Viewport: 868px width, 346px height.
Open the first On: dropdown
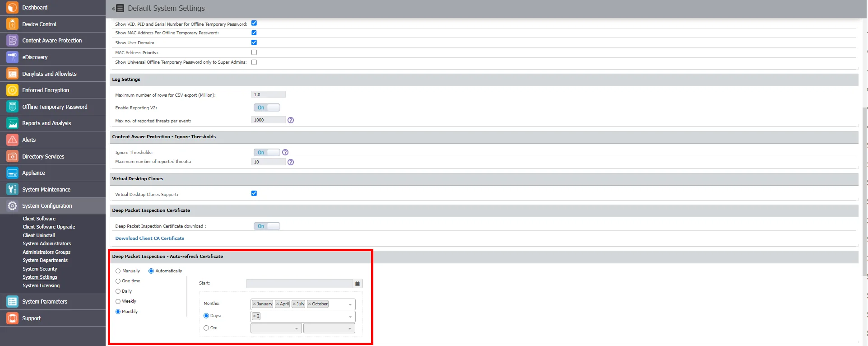(x=276, y=328)
